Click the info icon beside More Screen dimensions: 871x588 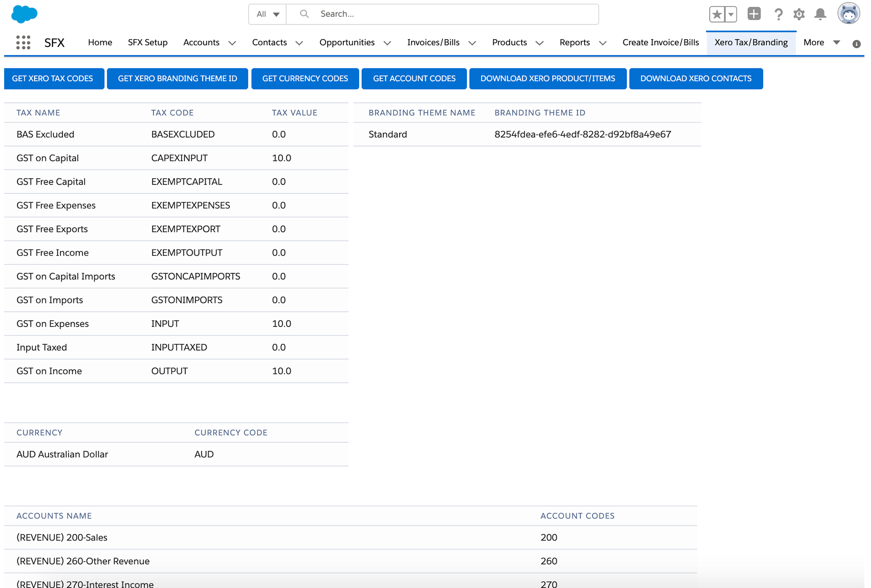tap(857, 44)
